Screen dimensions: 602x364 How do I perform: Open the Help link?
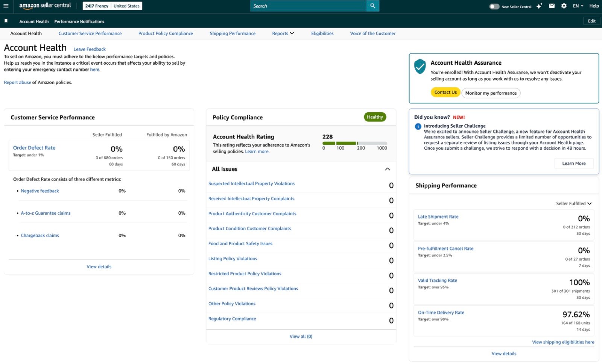(x=594, y=6)
